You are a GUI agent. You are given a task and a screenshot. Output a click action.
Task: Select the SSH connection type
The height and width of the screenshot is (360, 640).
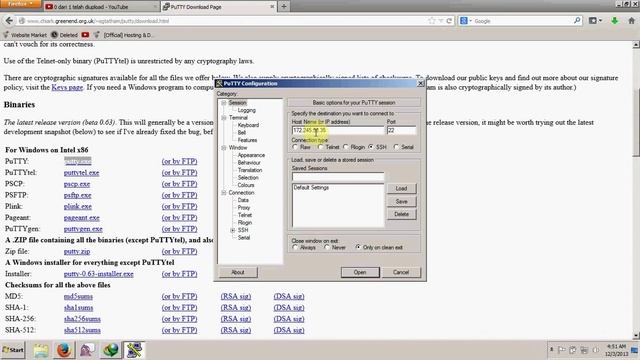pos(371,147)
